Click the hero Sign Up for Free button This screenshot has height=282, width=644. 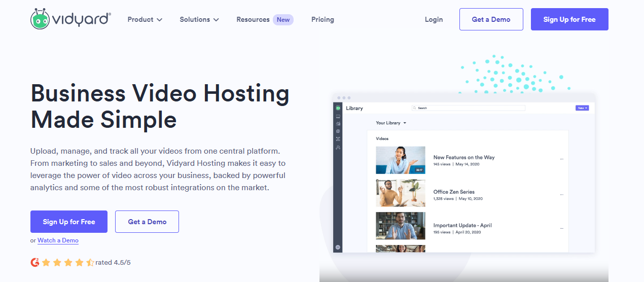click(x=69, y=222)
